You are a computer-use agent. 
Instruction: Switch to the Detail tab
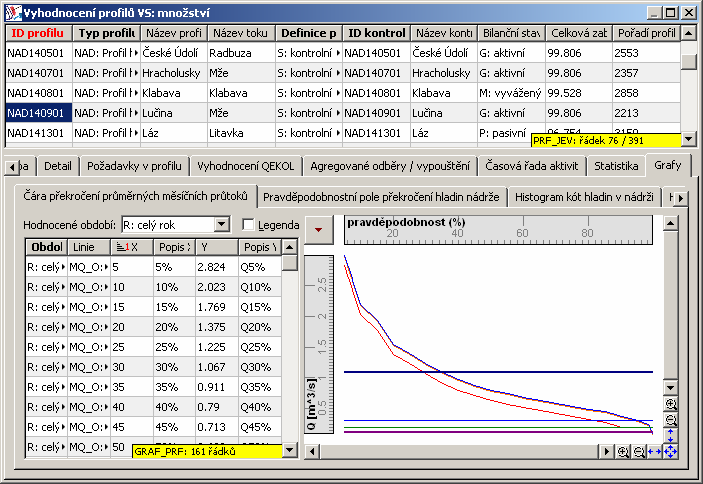[58, 166]
